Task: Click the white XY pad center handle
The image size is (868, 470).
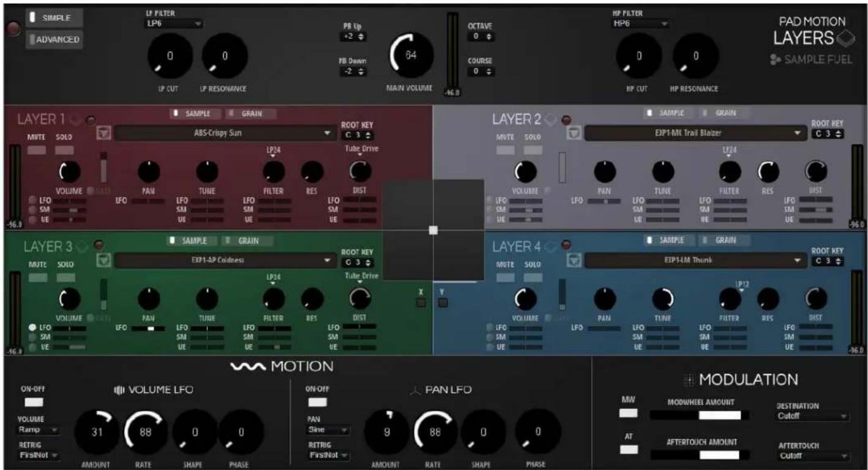Action: [x=433, y=230]
